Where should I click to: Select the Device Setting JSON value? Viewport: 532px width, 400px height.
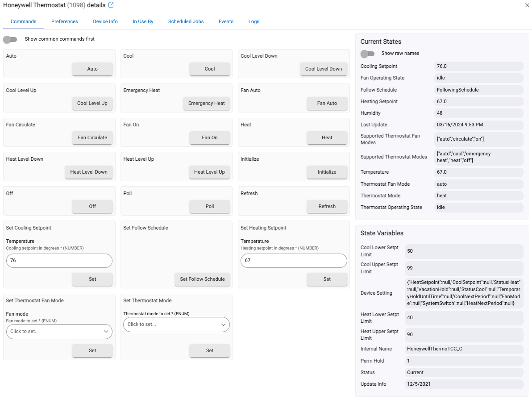464,293
